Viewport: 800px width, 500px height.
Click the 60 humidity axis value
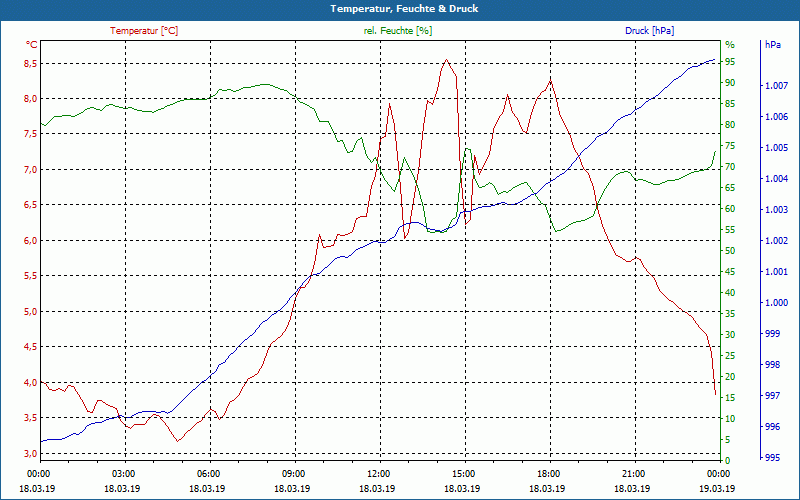730,209
